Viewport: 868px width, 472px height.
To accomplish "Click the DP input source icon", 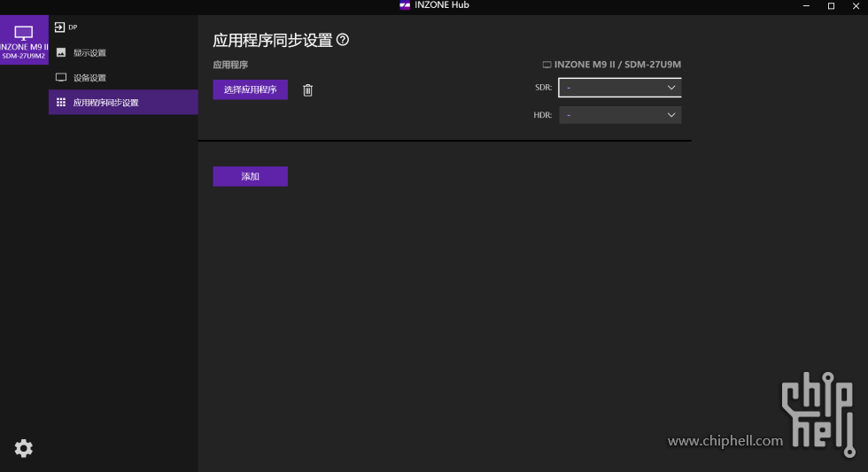I will [x=60, y=27].
